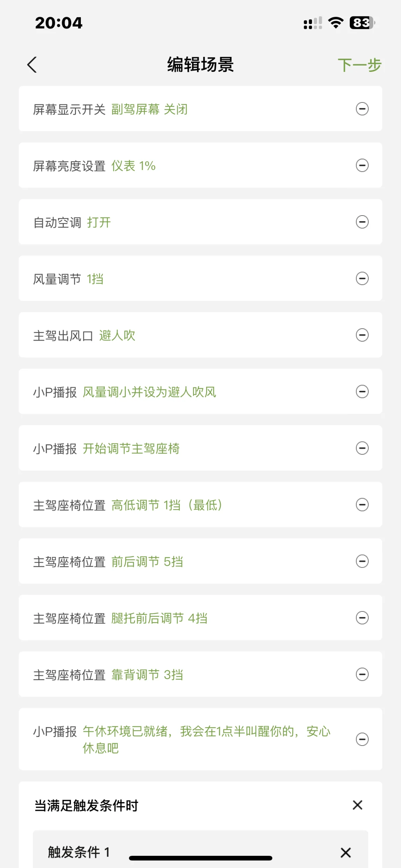The image size is (401, 868).
Task: Close the 当满足触发条件时 section
Action: click(357, 805)
